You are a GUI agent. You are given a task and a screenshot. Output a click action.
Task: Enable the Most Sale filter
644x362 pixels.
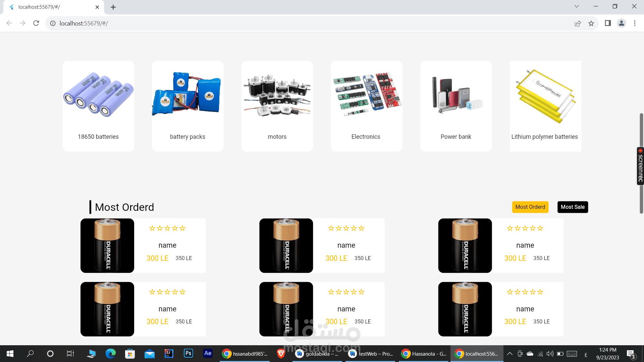tap(573, 207)
